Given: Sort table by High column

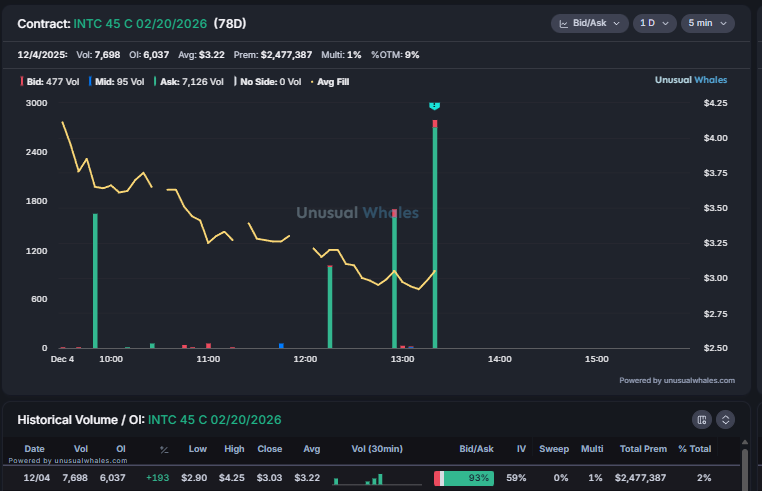Looking at the screenshot, I should coord(234,449).
